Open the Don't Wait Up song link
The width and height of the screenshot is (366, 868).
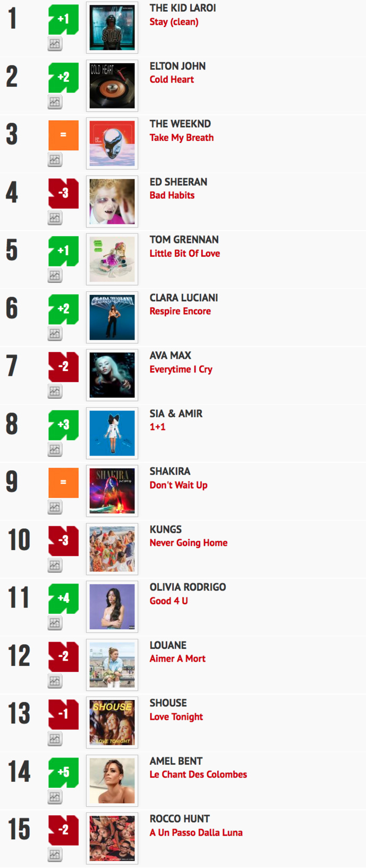tap(178, 485)
